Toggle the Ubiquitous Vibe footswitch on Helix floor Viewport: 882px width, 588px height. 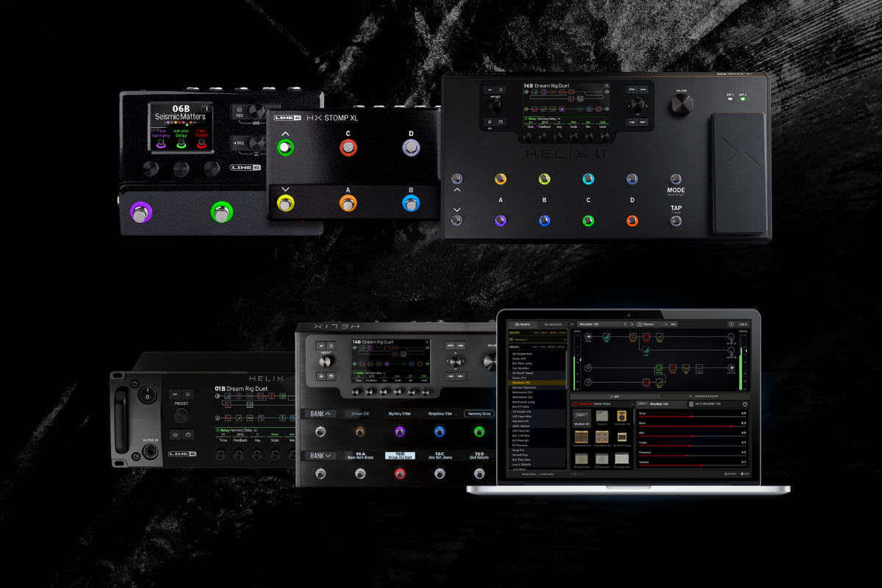[439, 431]
